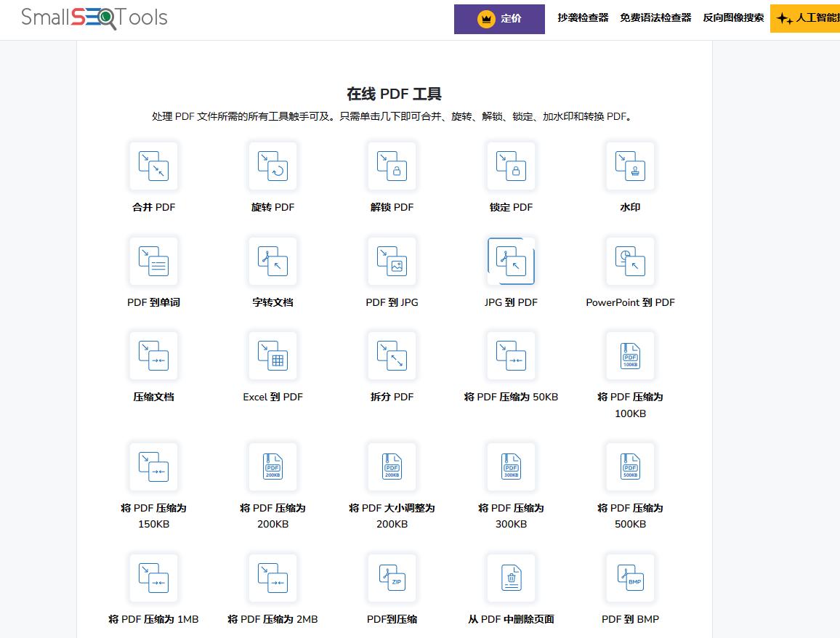Open the 免费语法检查器 menu item
This screenshot has height=638, width=840.
(x=655, y=19)
